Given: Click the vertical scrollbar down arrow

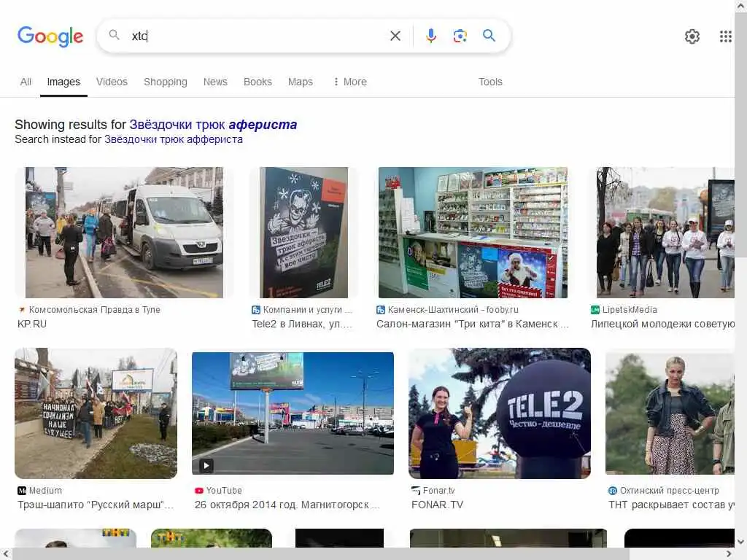Looking at the screenshot, I should pos(740,542).
